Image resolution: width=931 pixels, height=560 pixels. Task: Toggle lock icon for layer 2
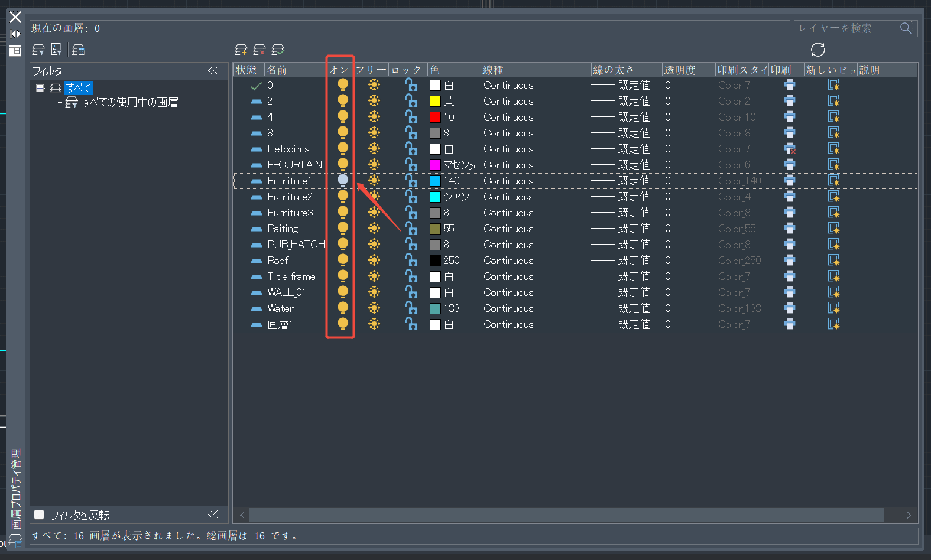coord(411,100)
